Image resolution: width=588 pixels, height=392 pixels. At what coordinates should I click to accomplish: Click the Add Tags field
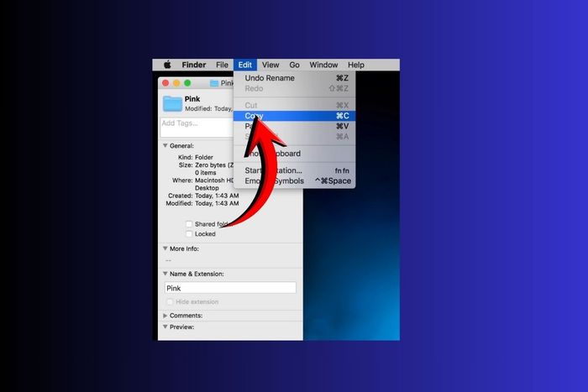(197, 128)
